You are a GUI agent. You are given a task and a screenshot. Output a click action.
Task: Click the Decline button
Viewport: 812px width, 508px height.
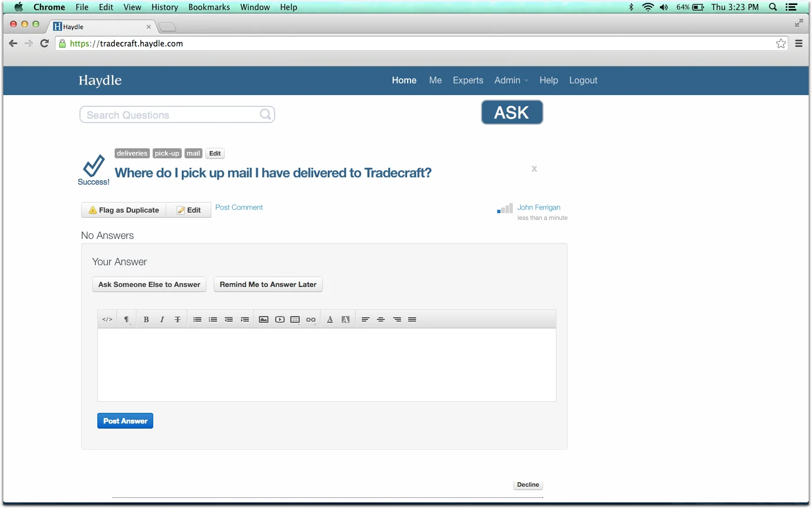528,485
